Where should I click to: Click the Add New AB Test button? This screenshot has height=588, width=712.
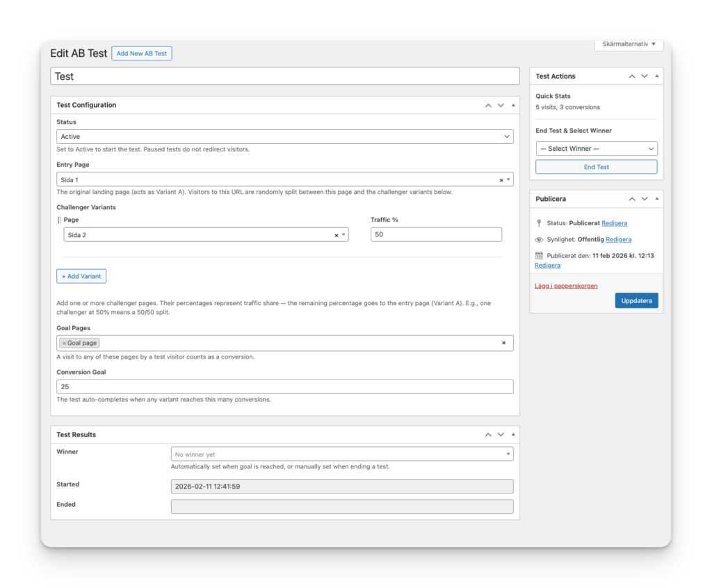coord(141,53)
